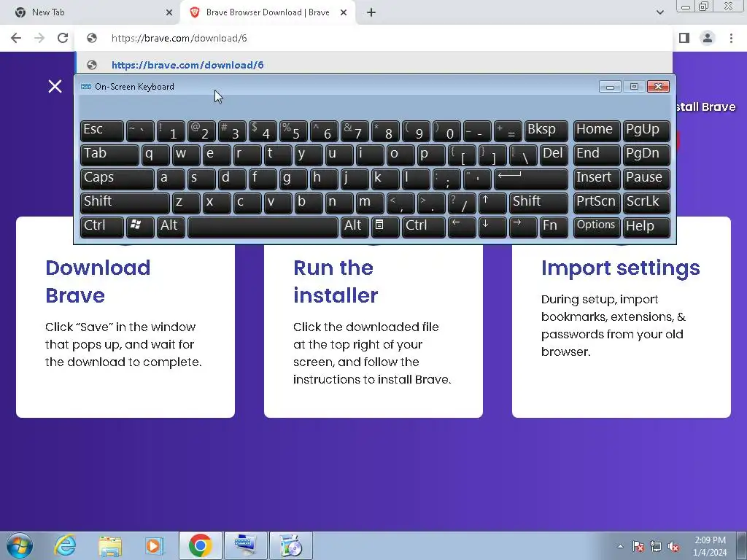The image size is (747, 560).
Task: Toggle the Caps key on keyboard
Action: tap(117, 179)
